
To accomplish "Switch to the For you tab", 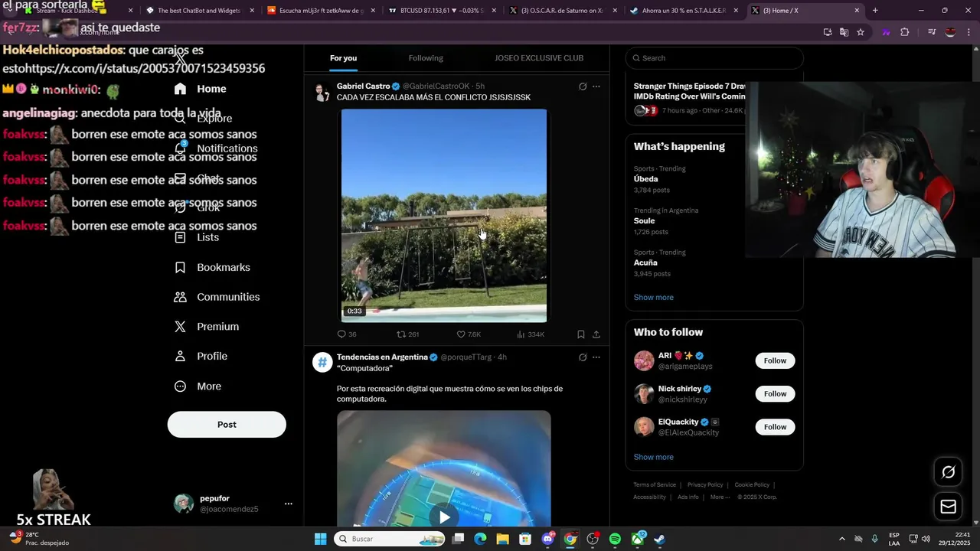I will click(x=343, y=58).
